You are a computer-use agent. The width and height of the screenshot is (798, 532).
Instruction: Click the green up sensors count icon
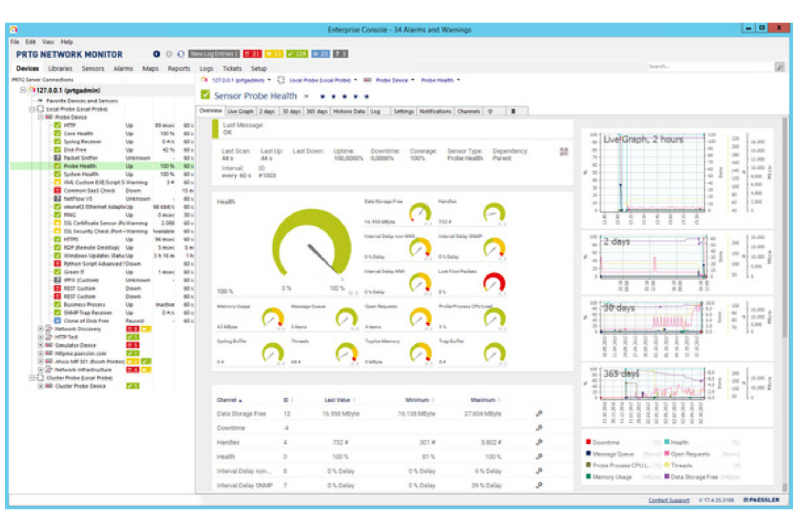pos(297,53)
